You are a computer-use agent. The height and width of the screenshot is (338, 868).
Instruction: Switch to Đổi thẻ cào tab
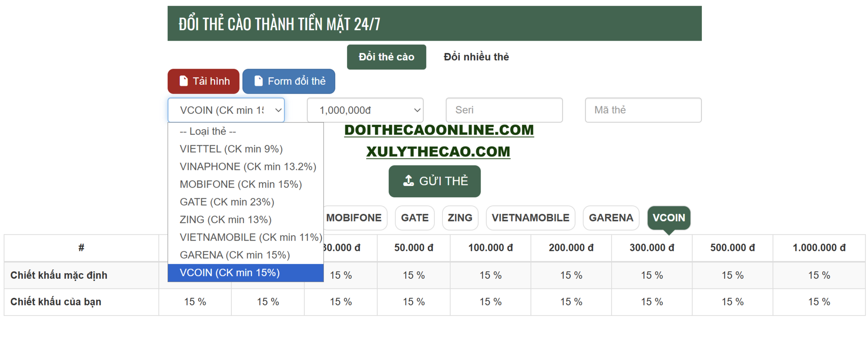pos(386,57)
